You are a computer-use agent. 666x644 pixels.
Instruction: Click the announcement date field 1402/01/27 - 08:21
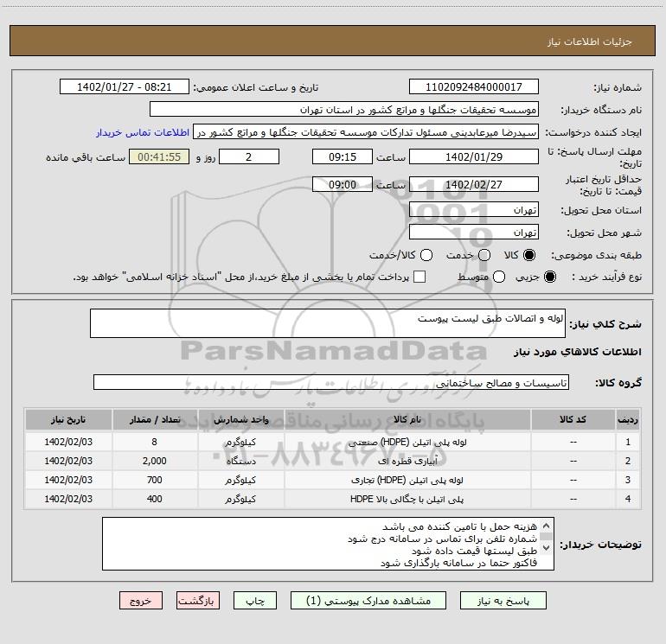point(125,86)
